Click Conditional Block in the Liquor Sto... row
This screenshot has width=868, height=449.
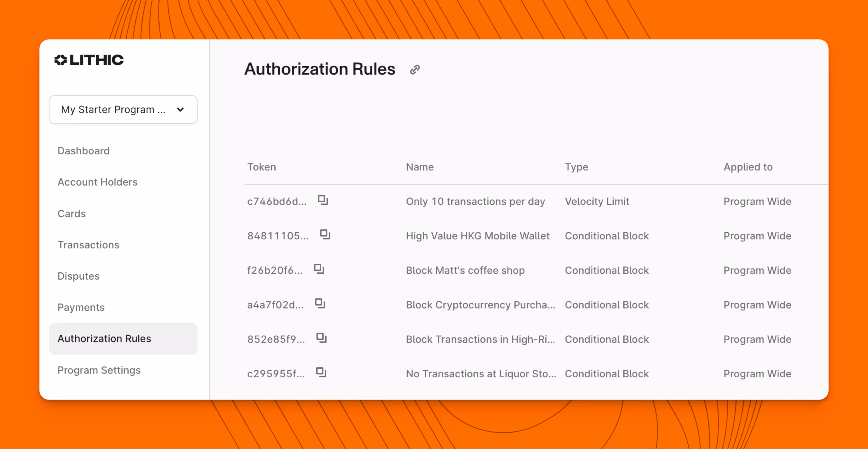(606, 374)
